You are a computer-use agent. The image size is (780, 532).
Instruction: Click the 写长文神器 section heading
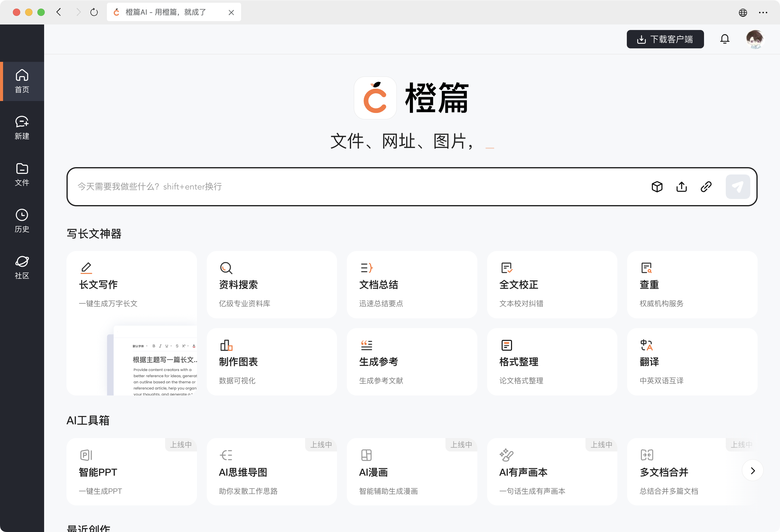pyautogui.click(x=94, y=234)
